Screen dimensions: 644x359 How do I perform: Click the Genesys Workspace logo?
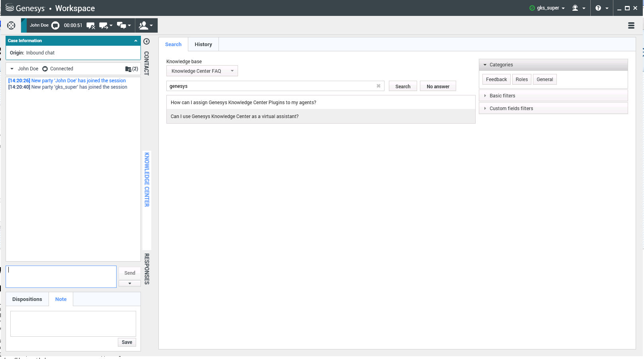pyautogui.click(x=50, y=8)
